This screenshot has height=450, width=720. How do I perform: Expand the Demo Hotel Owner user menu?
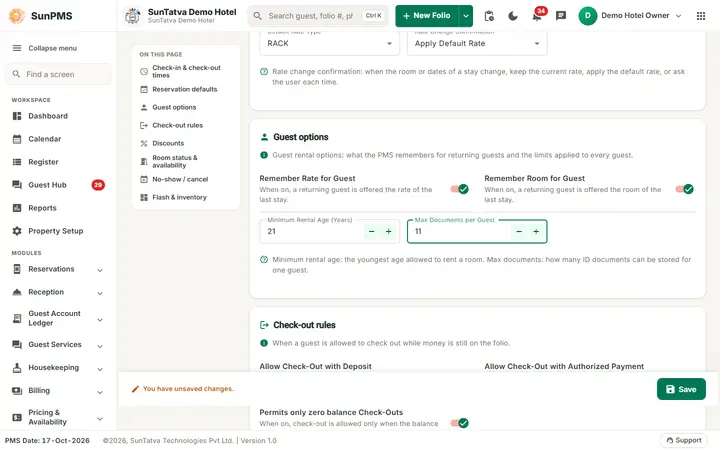(x=678, y=16)
